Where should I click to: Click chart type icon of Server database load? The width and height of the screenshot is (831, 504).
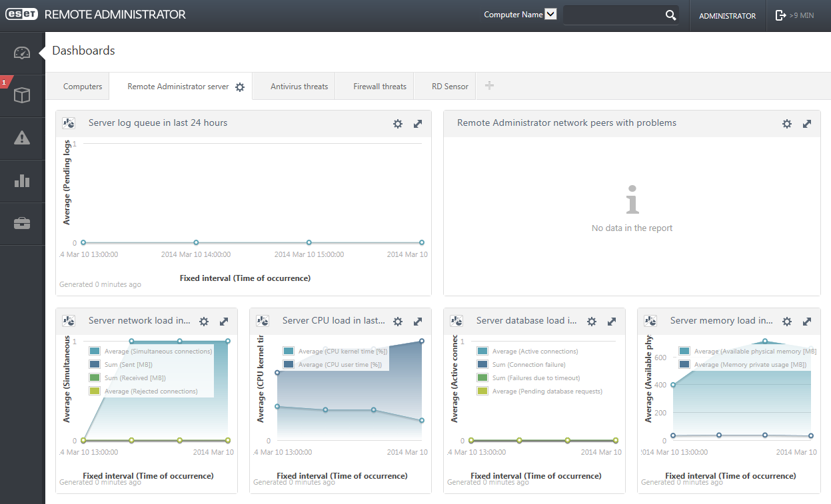(456, 321)
